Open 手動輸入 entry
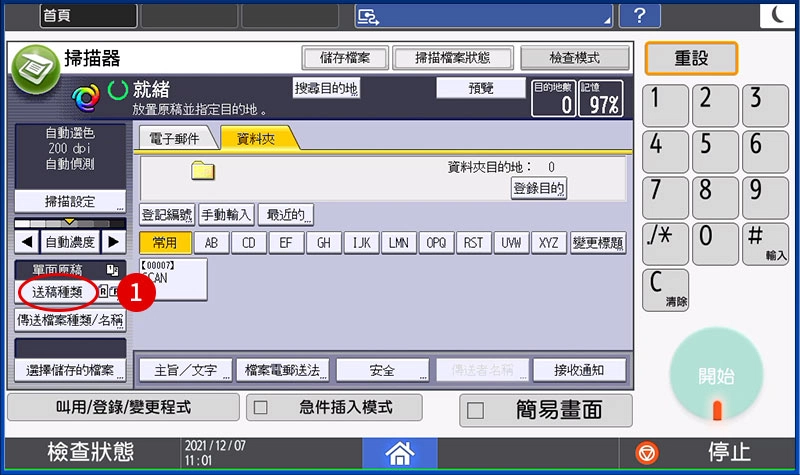 (226, 215)
